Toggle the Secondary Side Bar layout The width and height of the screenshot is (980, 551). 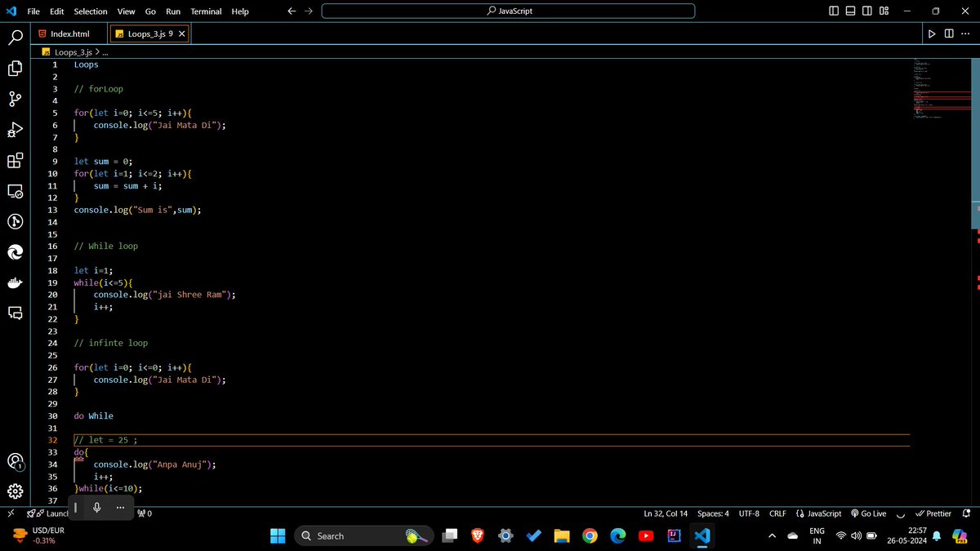867,11
